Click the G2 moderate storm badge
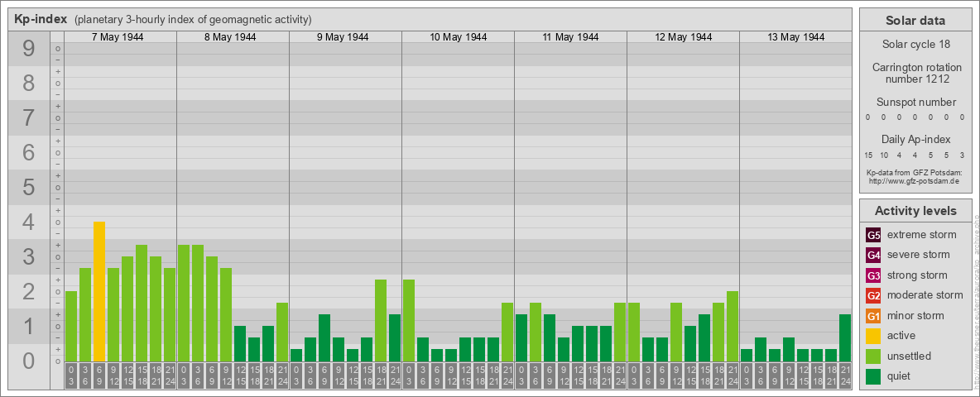 (873, 295)
